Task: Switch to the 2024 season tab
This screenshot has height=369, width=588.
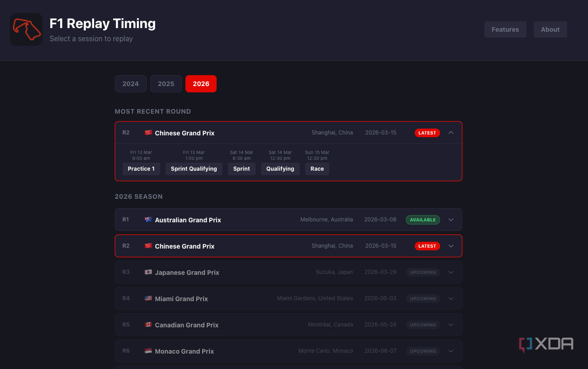Action: point(131,84)
